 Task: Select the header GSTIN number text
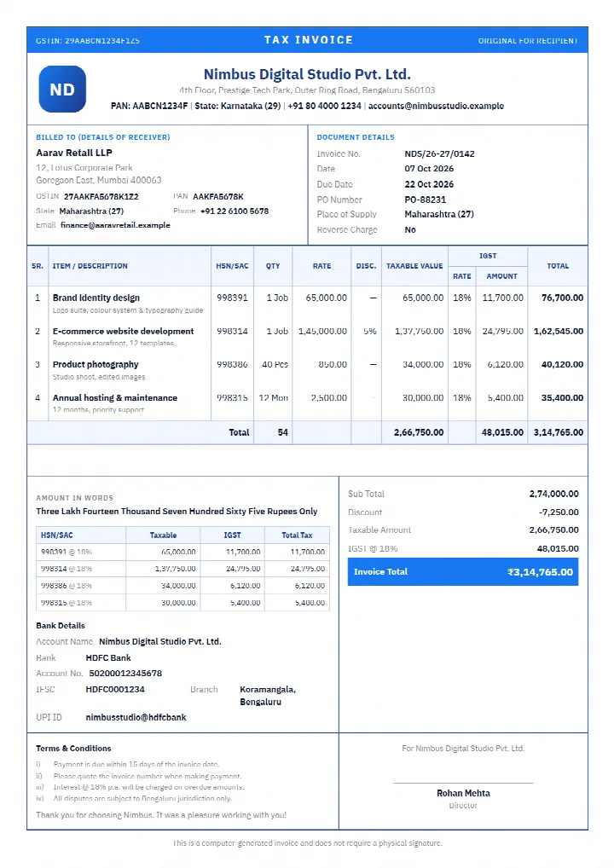click(x=88, y=40)
